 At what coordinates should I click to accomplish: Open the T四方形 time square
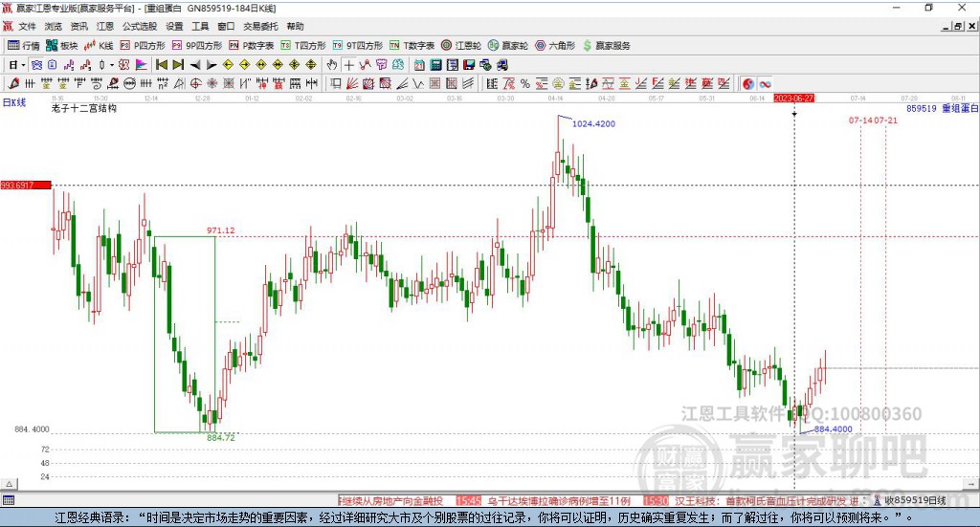point(303,46)
